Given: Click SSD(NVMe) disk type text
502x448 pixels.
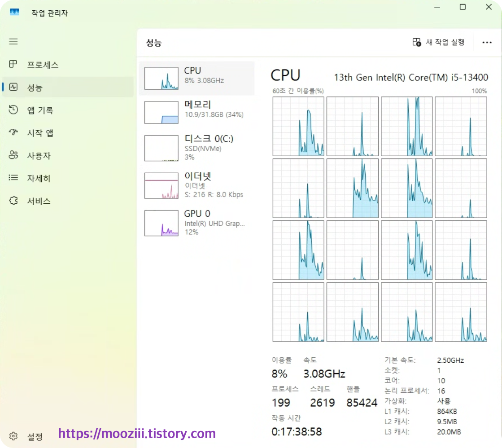Looking at the screenshot, I should click(203, 149).
